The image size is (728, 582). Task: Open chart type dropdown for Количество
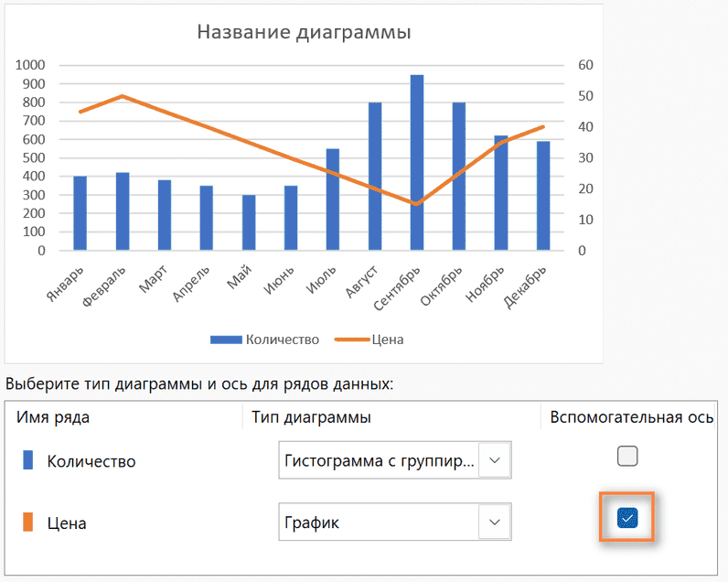[x=495, y=460]
